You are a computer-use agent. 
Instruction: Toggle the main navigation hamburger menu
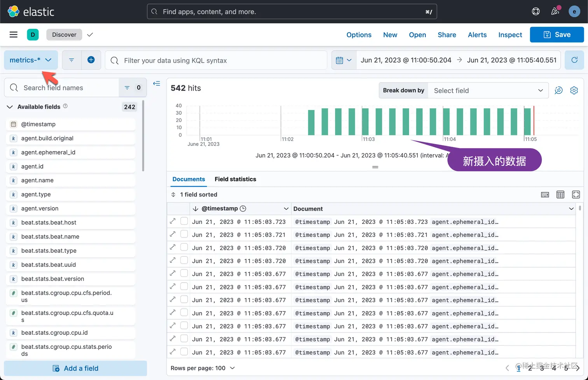(14, 35)
